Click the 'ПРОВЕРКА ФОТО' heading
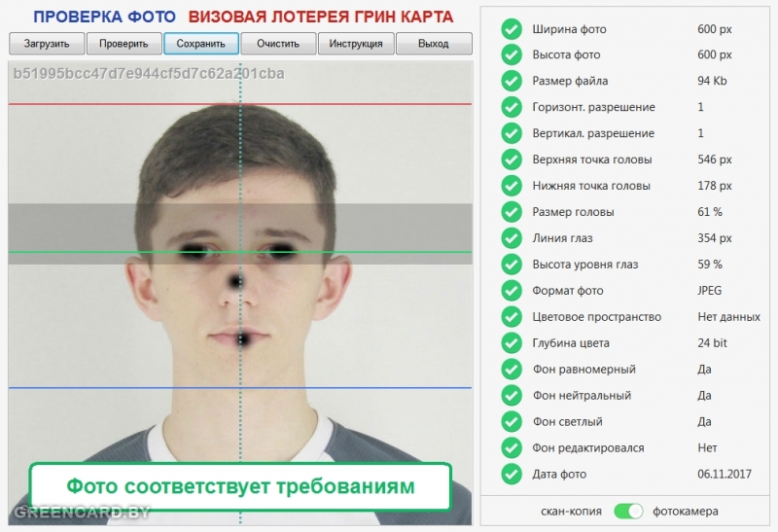 point(104,17)
